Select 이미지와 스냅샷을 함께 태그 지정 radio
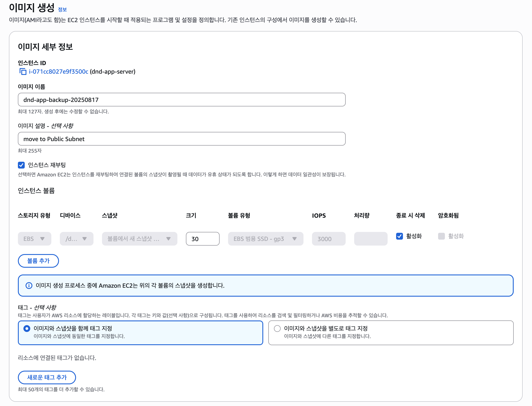The image size is (532, 406). [x=27, y=328]
